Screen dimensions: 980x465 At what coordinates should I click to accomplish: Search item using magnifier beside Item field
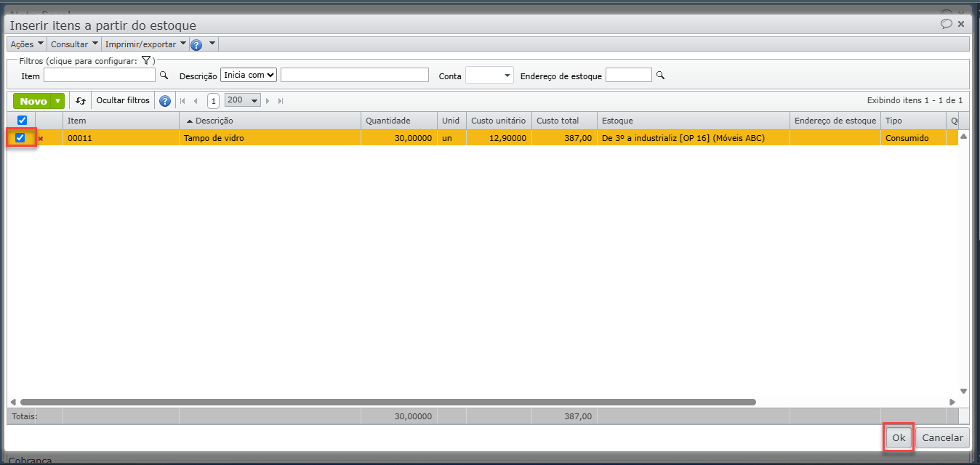coord(164,75)
